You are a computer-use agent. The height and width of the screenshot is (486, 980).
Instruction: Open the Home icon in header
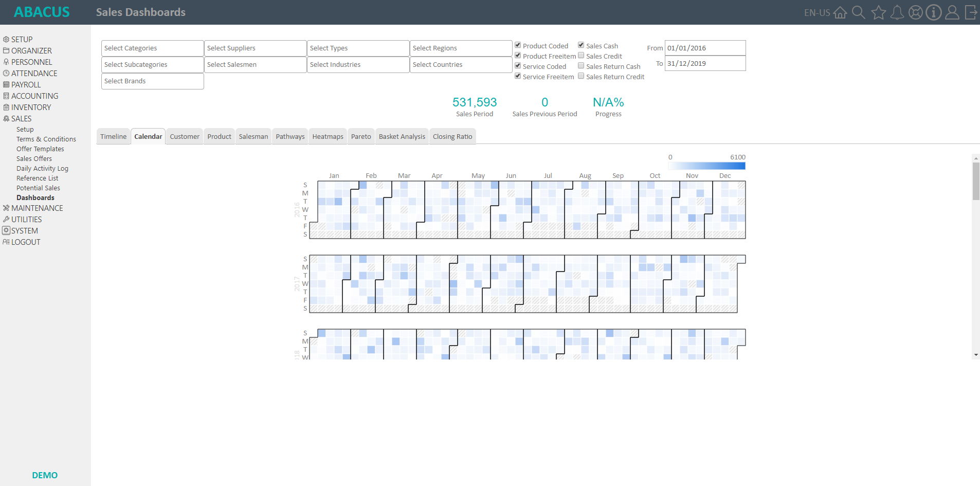(840, 12)
